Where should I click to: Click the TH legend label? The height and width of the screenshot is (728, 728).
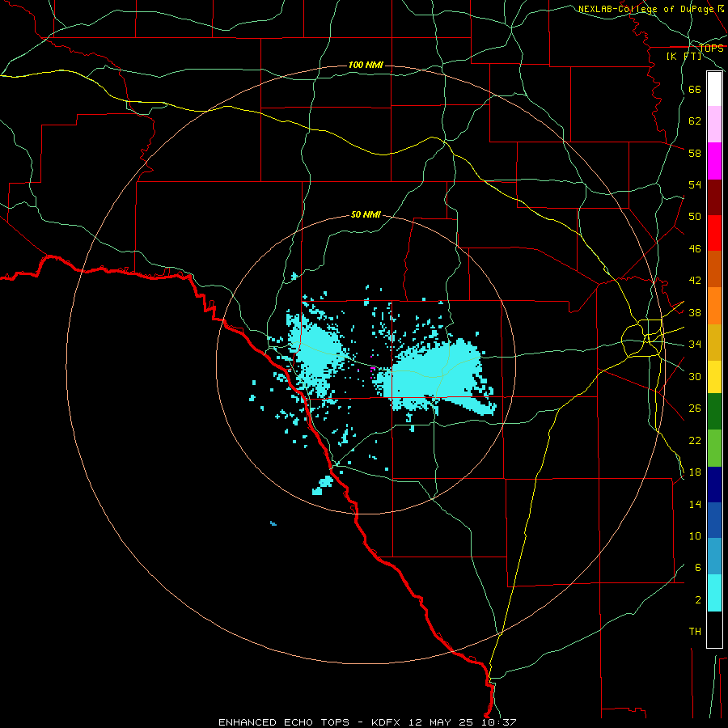click(695, 632)
